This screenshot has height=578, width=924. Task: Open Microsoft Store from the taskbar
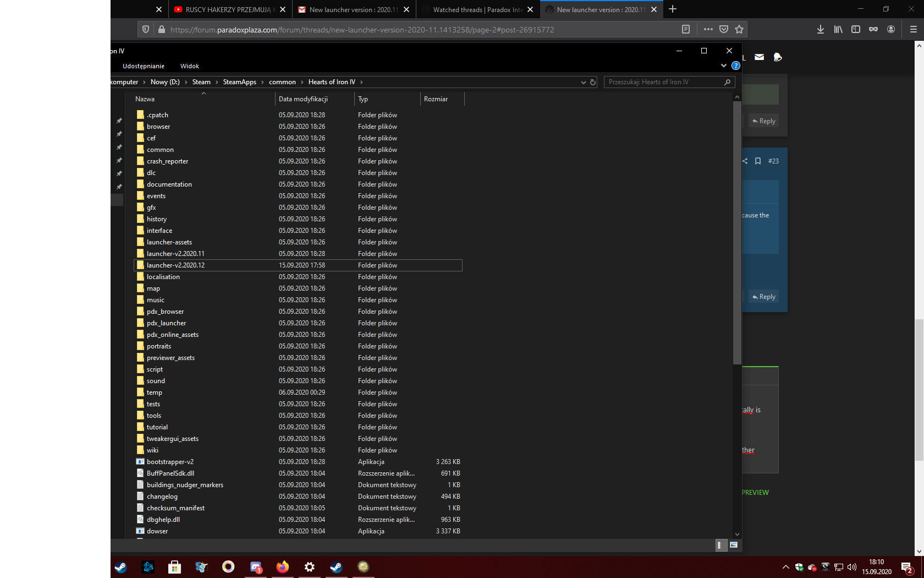[x=175, y=567]
